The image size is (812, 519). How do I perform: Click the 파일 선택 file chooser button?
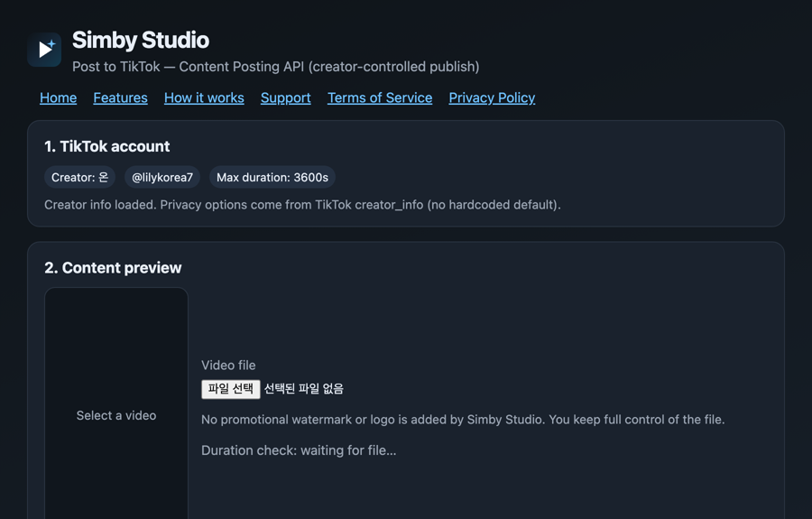click(230, 389)
